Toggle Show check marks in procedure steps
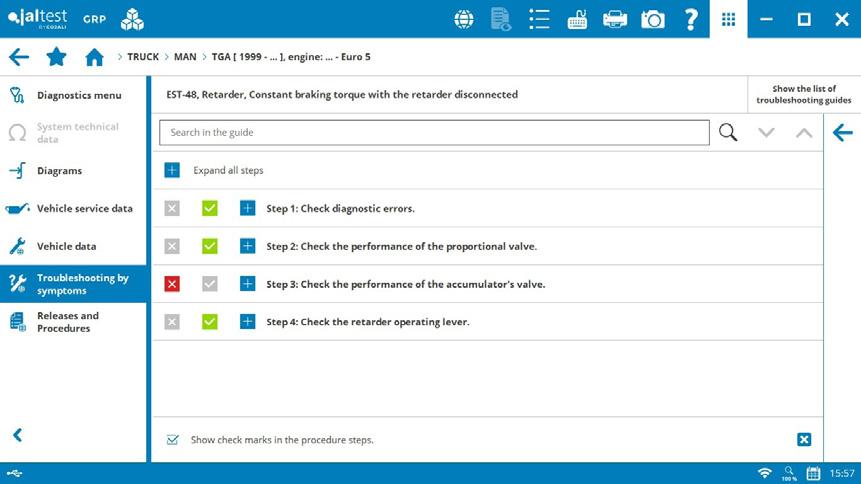The height and width of the screenshot is (484, 861). point(172,440)
